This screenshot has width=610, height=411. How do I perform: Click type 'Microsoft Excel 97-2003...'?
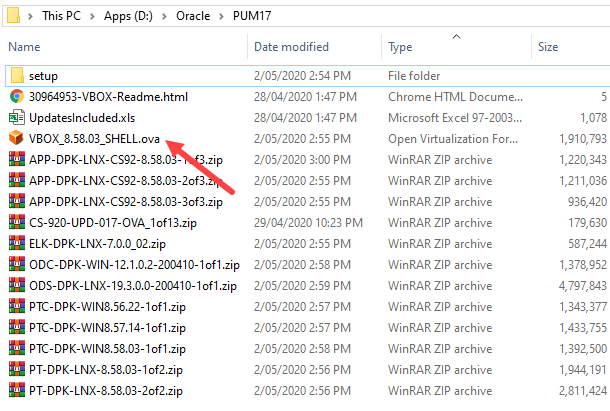(455, 118)
